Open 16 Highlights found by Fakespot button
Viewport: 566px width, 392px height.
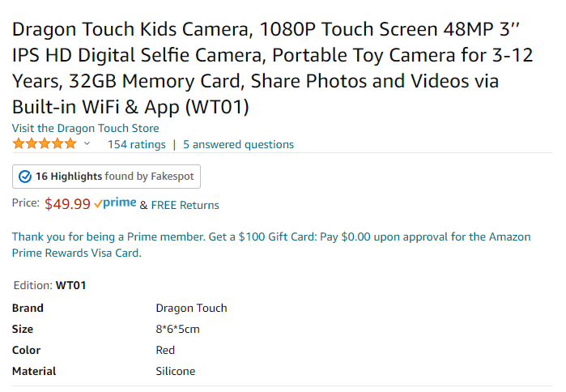[106, 177]
